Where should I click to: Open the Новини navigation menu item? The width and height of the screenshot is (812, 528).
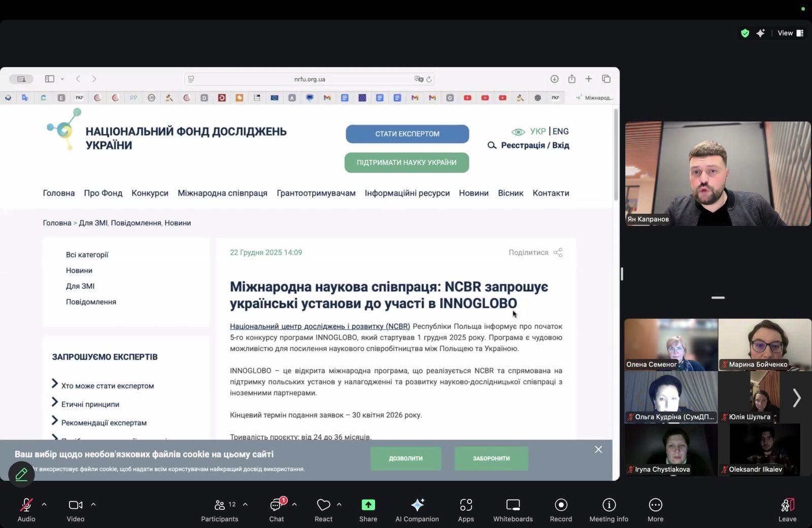tap(473, 193)
